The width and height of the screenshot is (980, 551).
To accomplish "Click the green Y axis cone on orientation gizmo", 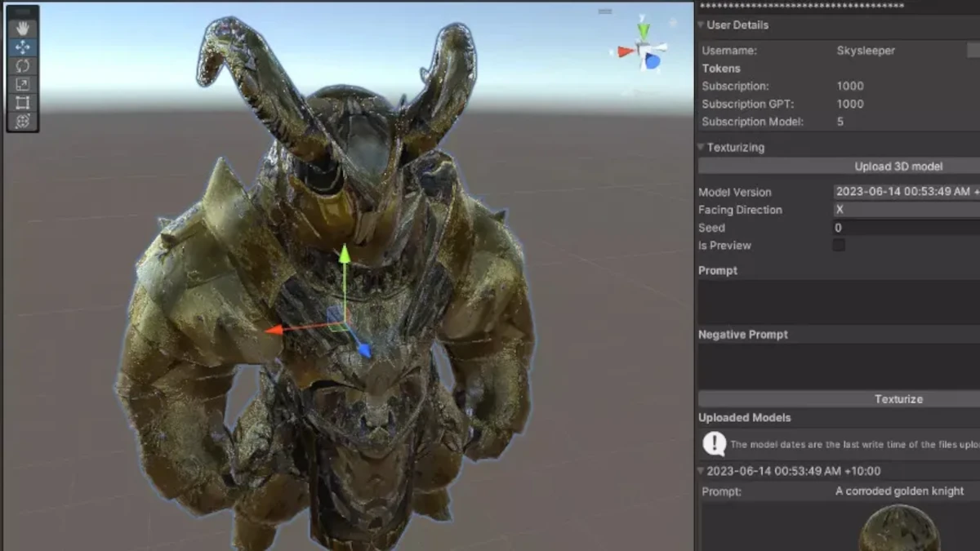I will [644, 31].
